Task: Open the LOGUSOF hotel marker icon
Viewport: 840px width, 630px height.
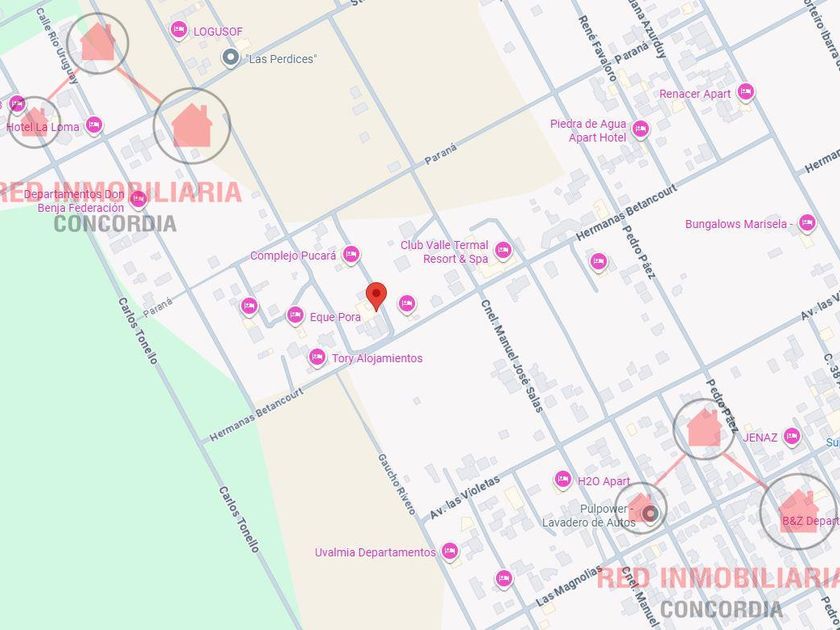Action: click(178, 31)
